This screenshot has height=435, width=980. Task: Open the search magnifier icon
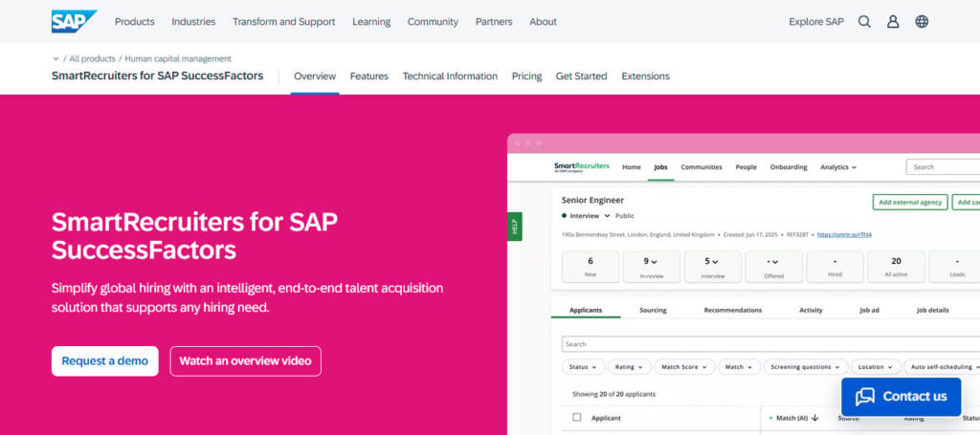864,22
